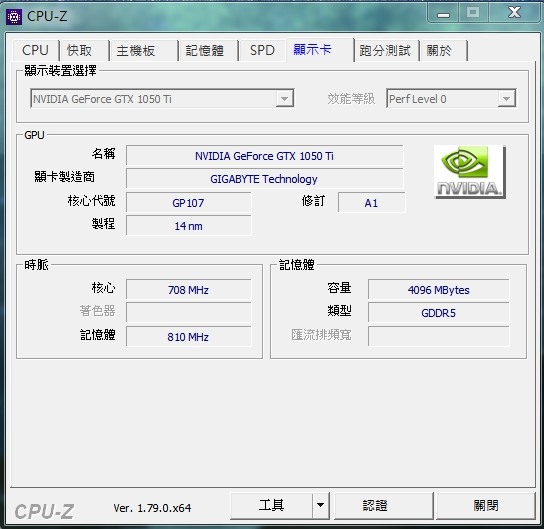Click the NVIDIA logo image
This screenshot has height=529, width=544.
[470, 172]
